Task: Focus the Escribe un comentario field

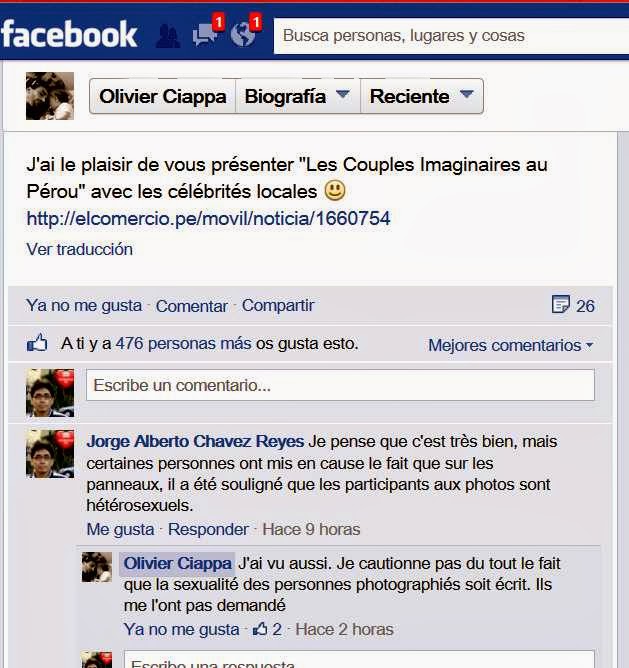Action: click(340, 385)
